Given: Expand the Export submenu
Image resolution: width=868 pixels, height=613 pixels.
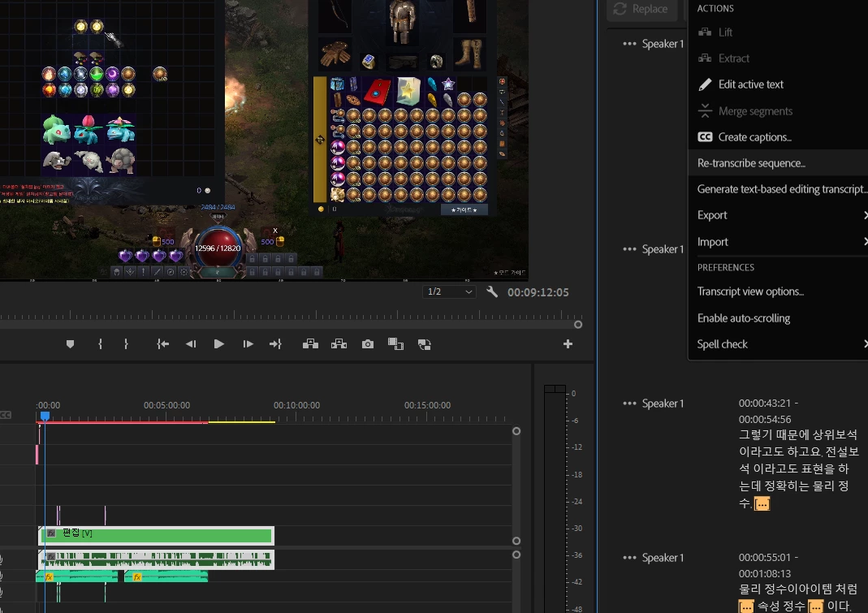Looking at the screenshot, I should coord(778,215).
